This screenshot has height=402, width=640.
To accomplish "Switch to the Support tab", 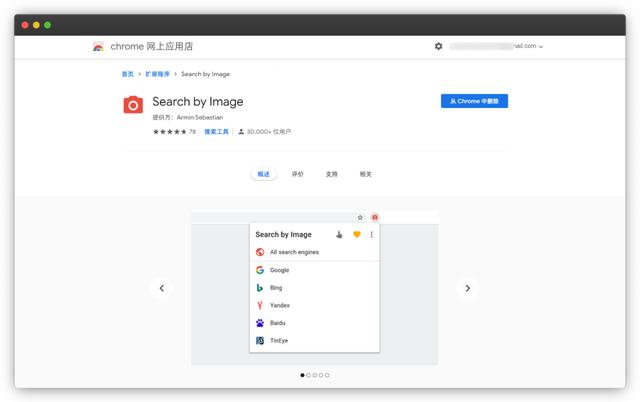I will 331,174.
